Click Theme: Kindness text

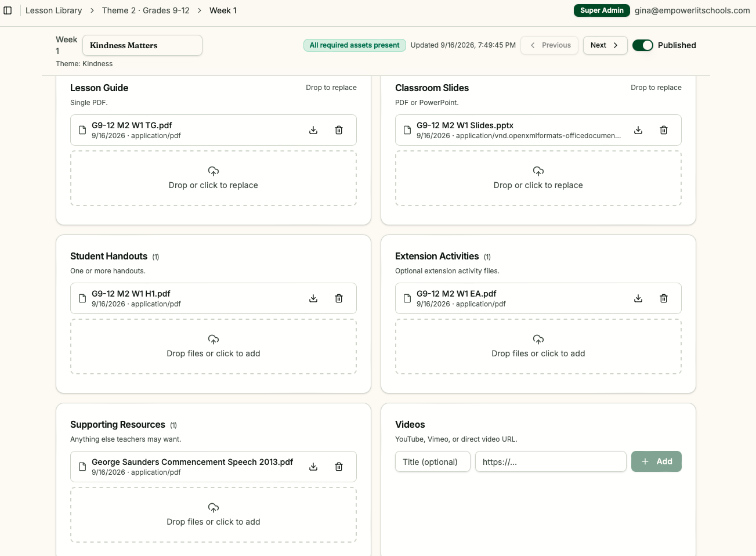click(84, 64)
